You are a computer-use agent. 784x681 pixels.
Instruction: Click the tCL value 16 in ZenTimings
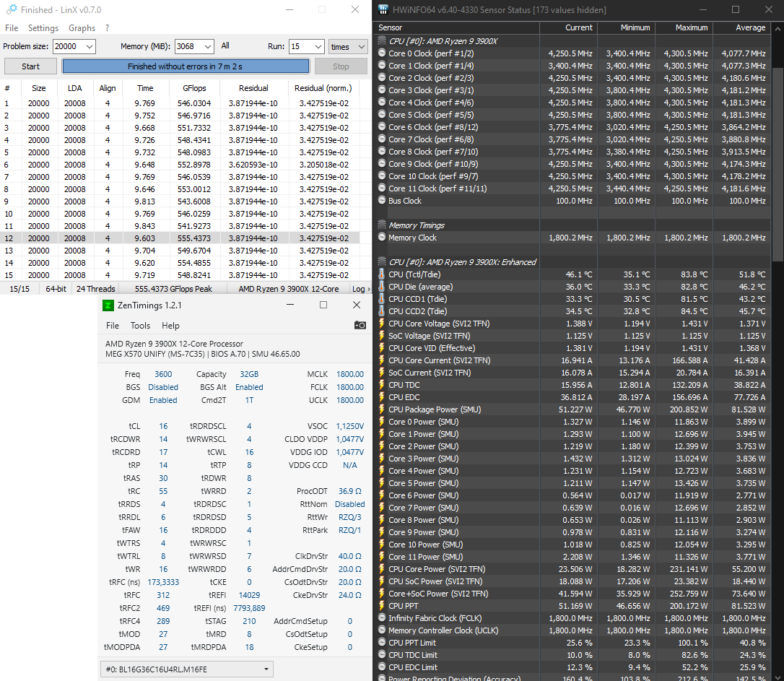163,426
